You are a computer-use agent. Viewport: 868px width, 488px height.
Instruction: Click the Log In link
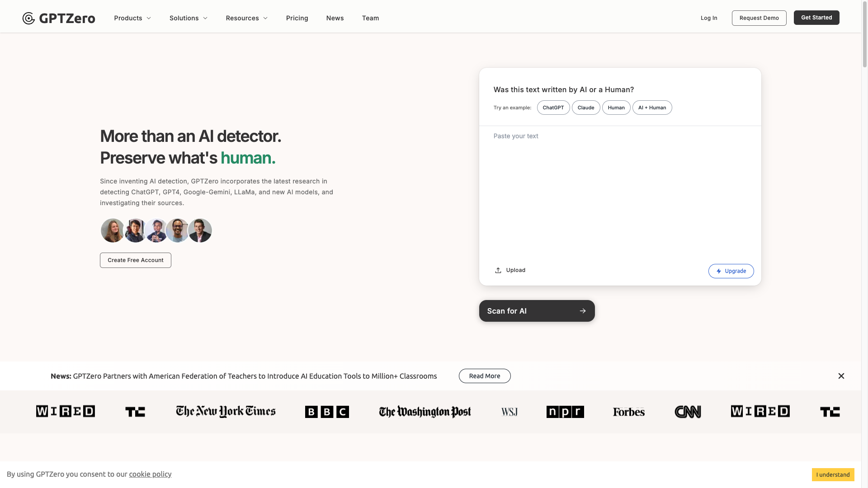tap(709, 18)
